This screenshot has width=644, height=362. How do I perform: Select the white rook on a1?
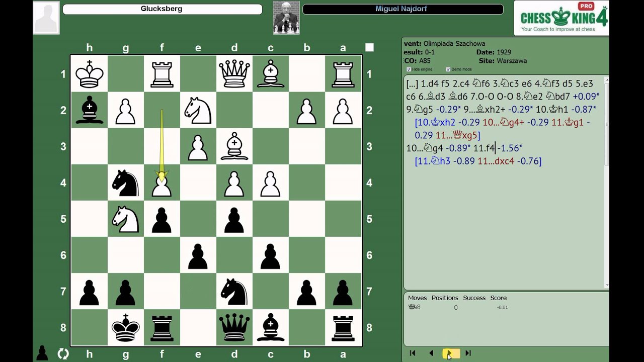pos(343,74)
